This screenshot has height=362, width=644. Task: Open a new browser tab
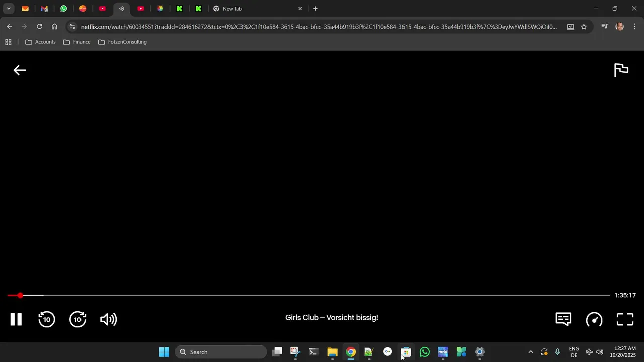pos(315,9)
